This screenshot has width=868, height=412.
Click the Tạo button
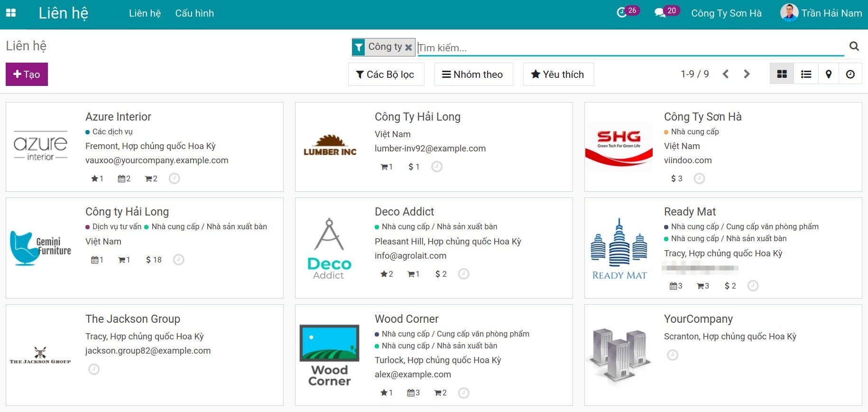27,75
